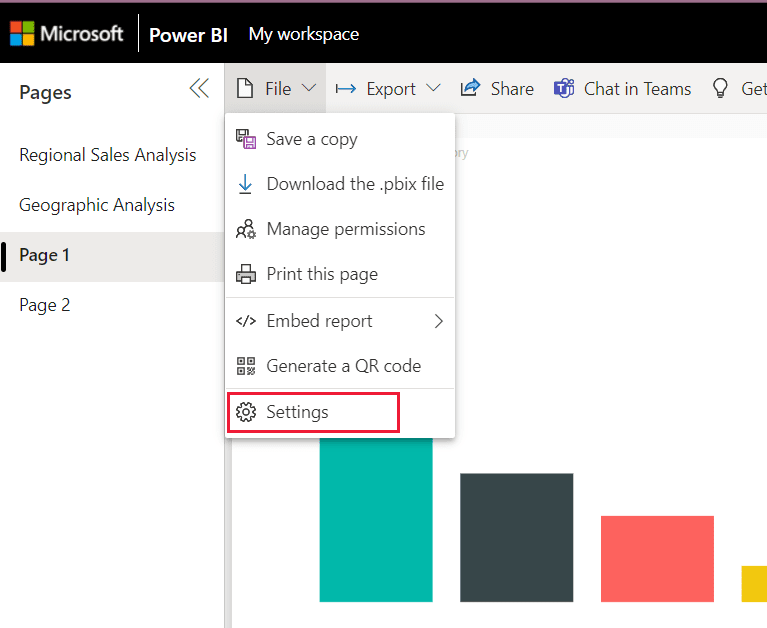Open Embed report menu entry
The width and height of the screenshot is (767, 628).
coord(340,321)
